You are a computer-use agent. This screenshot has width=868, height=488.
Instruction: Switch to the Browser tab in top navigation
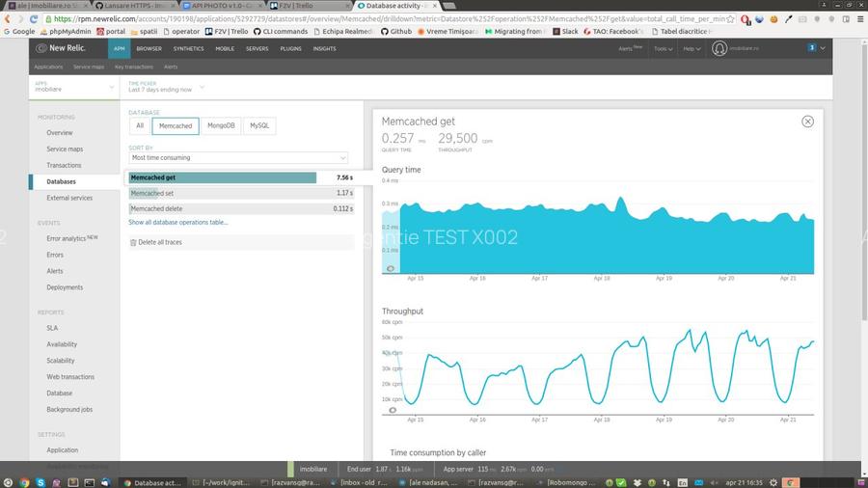tap(149, 48)
